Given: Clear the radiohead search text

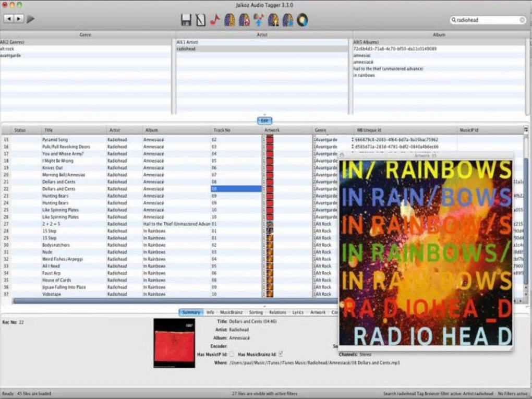Looking at the screenshot, I should (522, 20).
